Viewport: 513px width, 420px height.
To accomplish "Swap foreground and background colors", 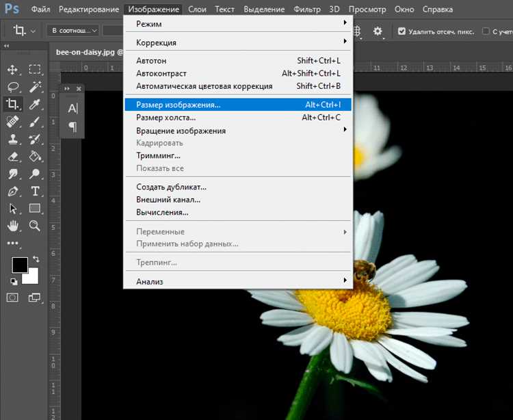I will tap(36, 259).
